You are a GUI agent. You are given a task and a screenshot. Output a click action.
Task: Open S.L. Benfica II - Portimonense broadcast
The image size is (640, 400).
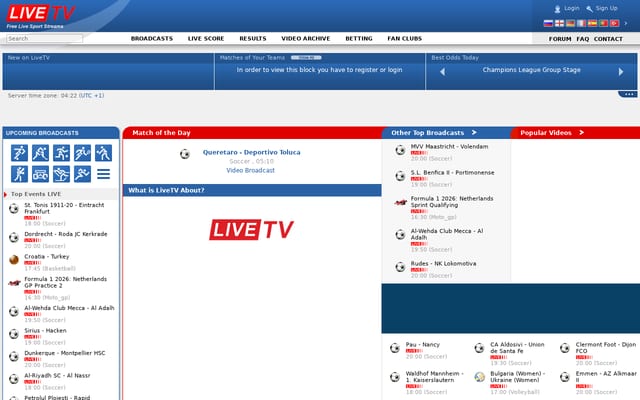[x=452, y=173]
